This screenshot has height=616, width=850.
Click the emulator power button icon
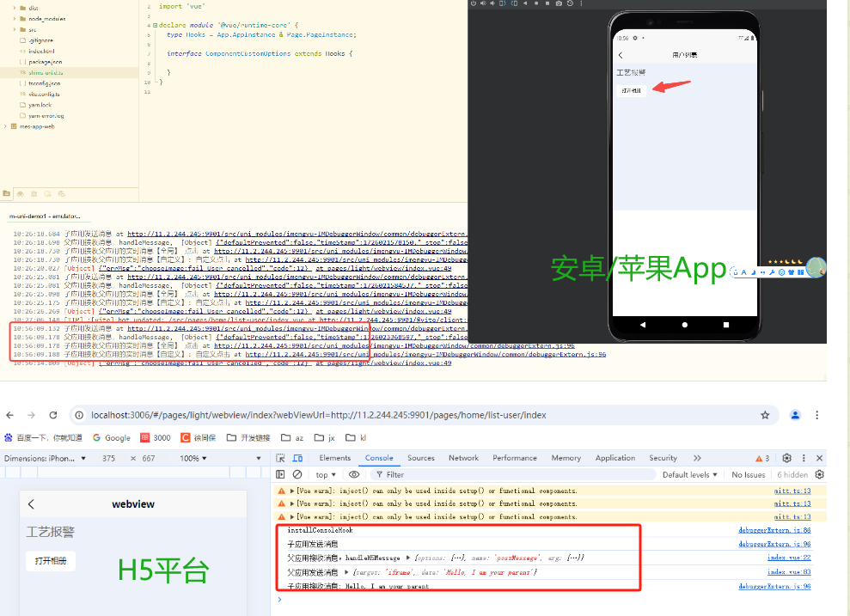474,3
